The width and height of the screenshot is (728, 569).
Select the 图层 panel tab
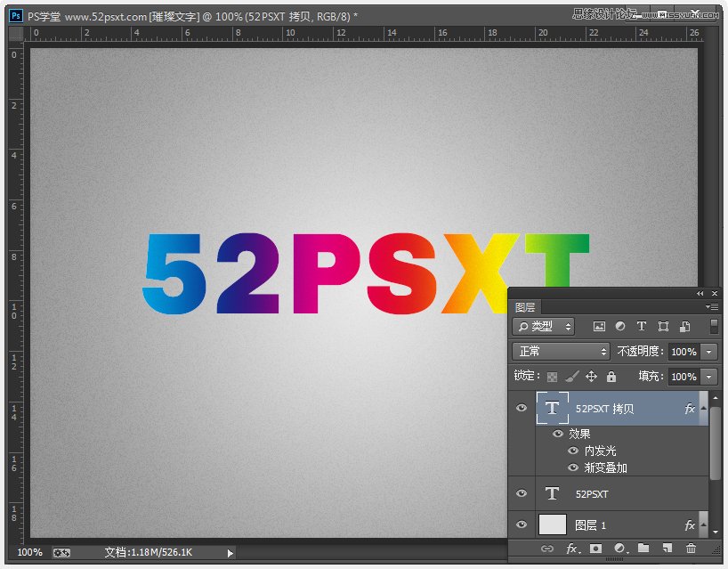[x=525, y=307]
